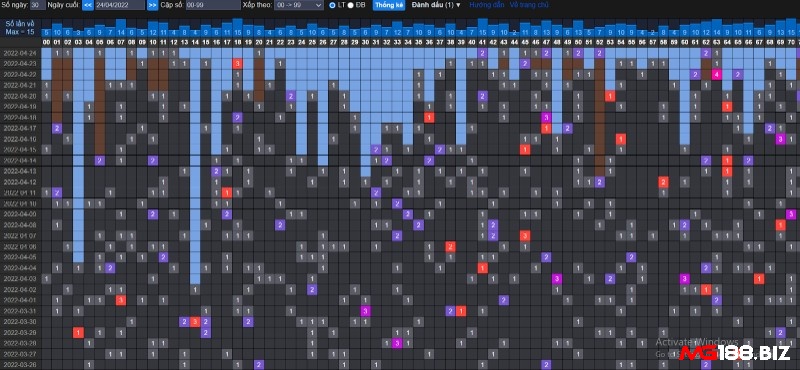Open the Xếp theo sort dropdown
The height and width of the screenshot is (370, 800).
click(298, 5)
